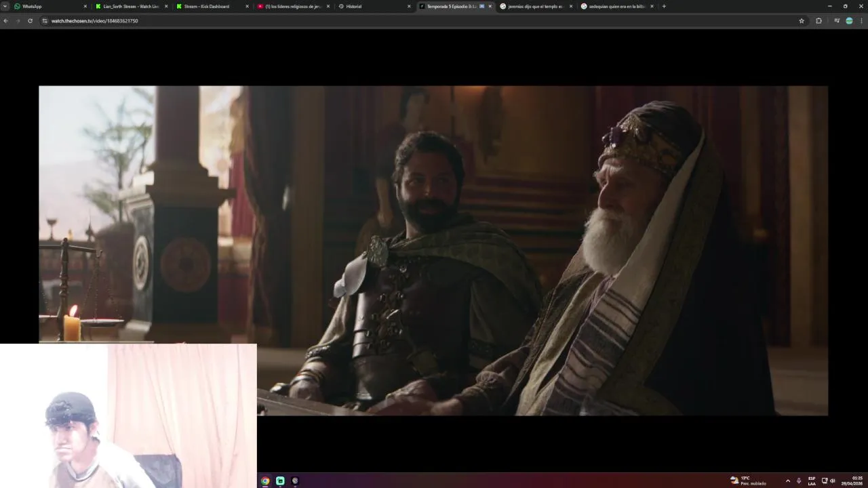The image size is (868, 488).
Task: Change the ESP LAA keyboard language
Action: pyautogui.click(x=812, y=481)
